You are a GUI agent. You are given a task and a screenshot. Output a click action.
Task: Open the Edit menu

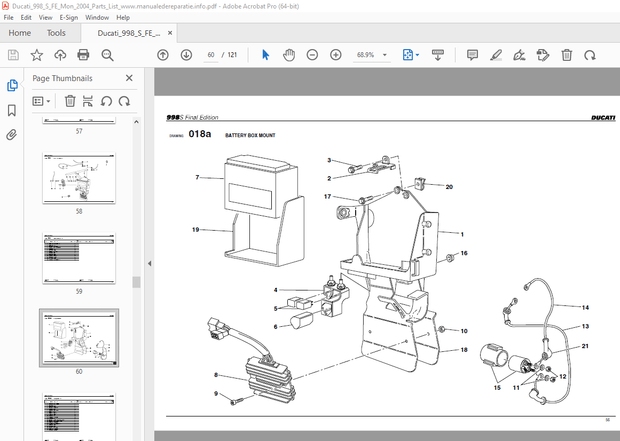pos(26,17)
